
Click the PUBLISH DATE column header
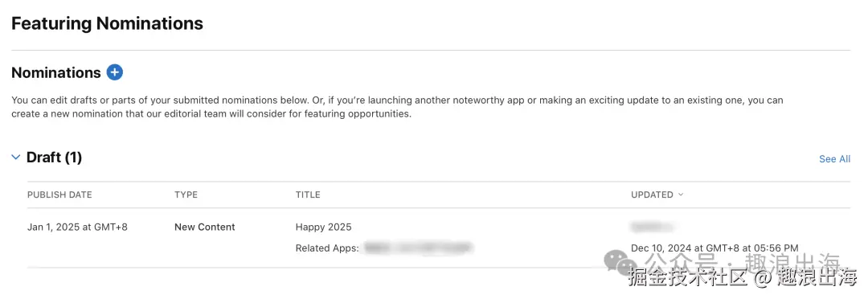(59, 195)
